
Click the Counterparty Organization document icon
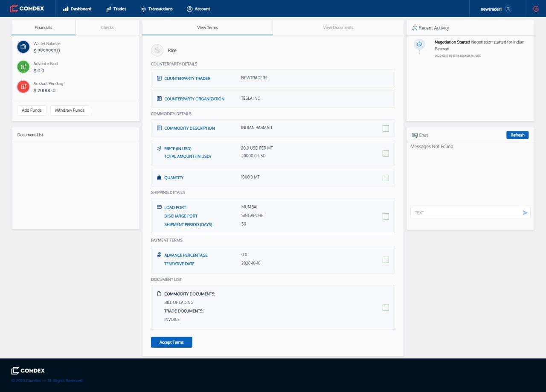pos(159,99)
